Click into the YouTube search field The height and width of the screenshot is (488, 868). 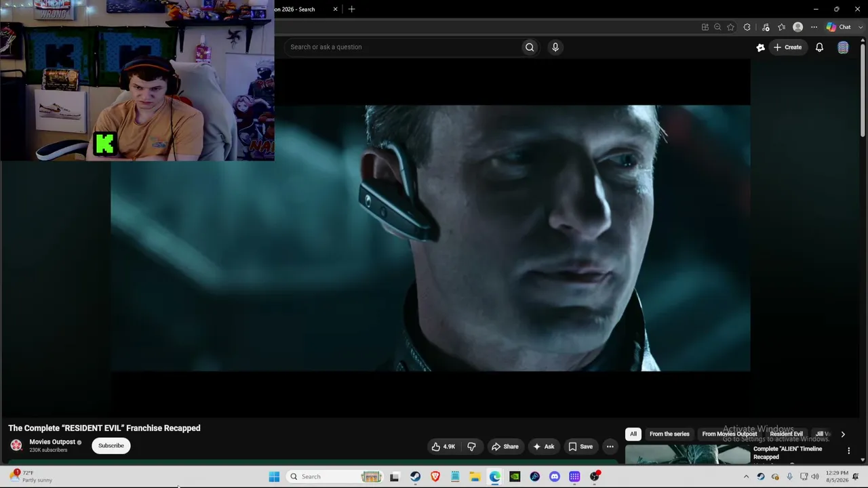[403, 47]
